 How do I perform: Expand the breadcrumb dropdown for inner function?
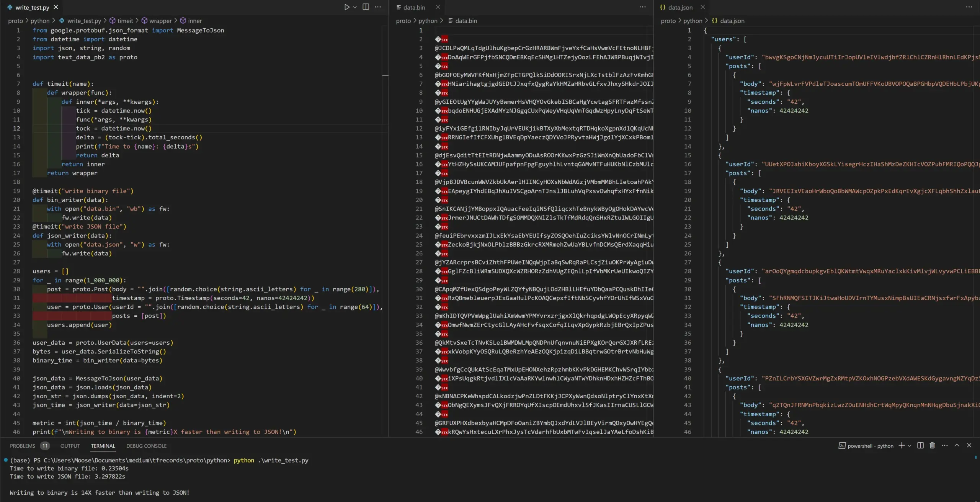pos(194,21)
